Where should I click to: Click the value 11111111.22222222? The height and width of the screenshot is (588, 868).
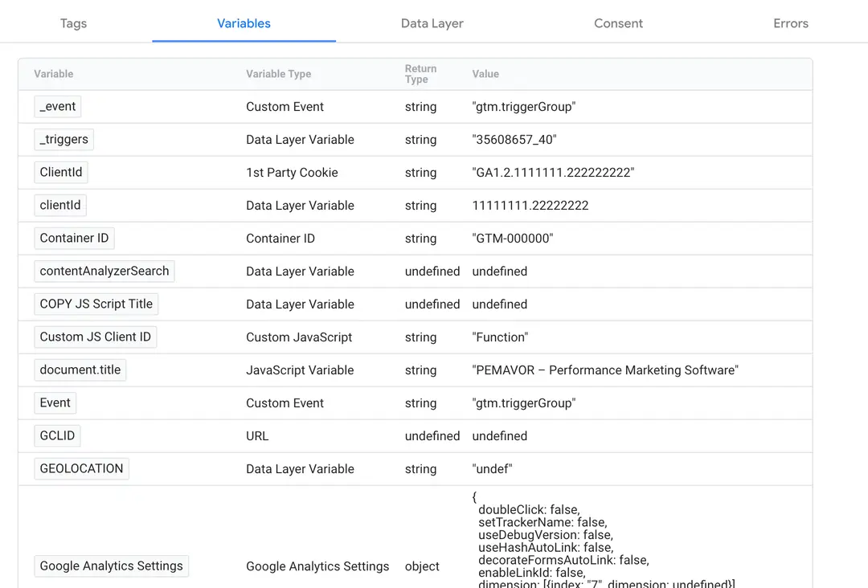click(x=530, y=205)
